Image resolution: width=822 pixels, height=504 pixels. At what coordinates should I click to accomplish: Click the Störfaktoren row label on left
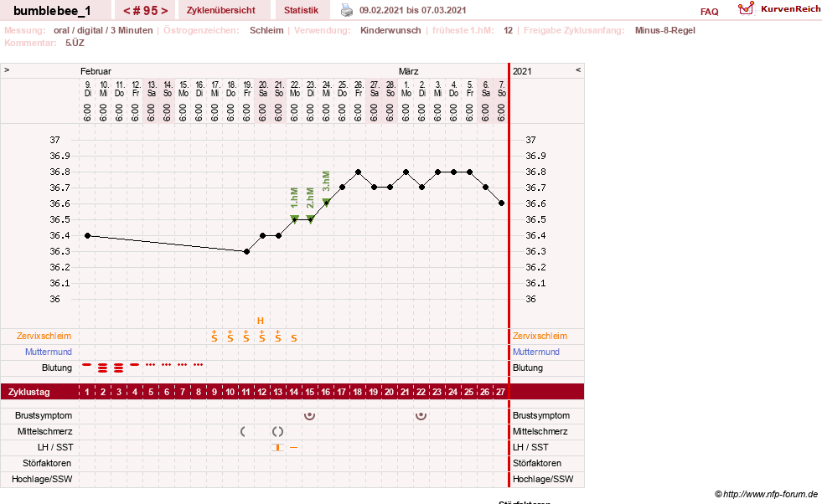48,463
